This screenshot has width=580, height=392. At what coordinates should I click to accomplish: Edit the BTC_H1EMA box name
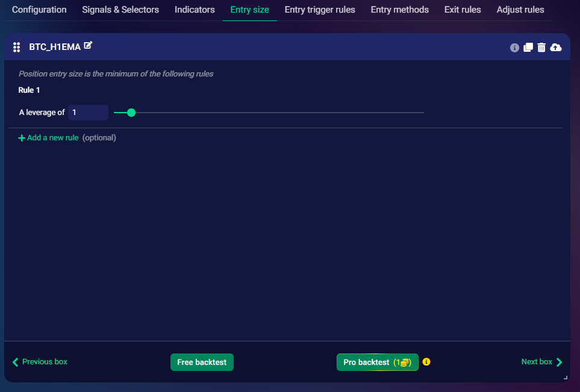click(88, 46)
